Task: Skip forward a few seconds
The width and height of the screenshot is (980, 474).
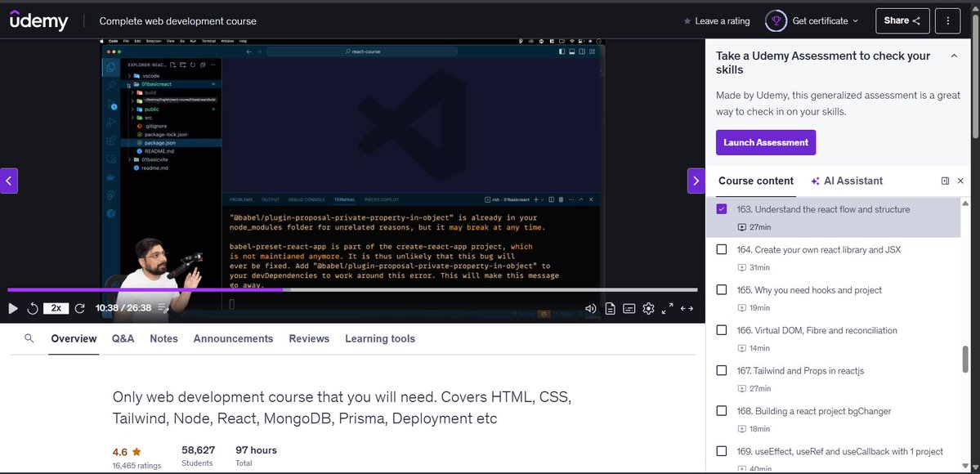Action: click(79, 308)
